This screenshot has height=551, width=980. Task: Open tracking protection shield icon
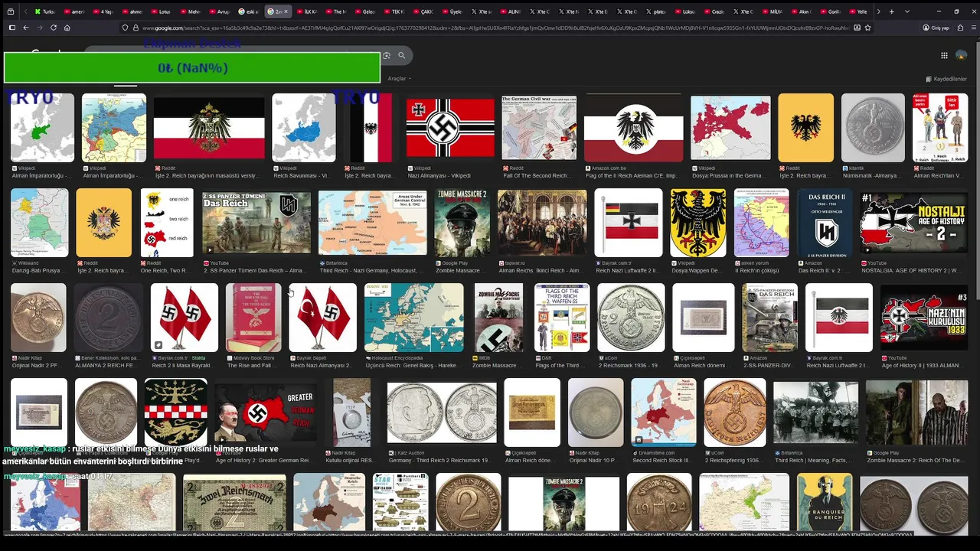click(x=125, y=28)
